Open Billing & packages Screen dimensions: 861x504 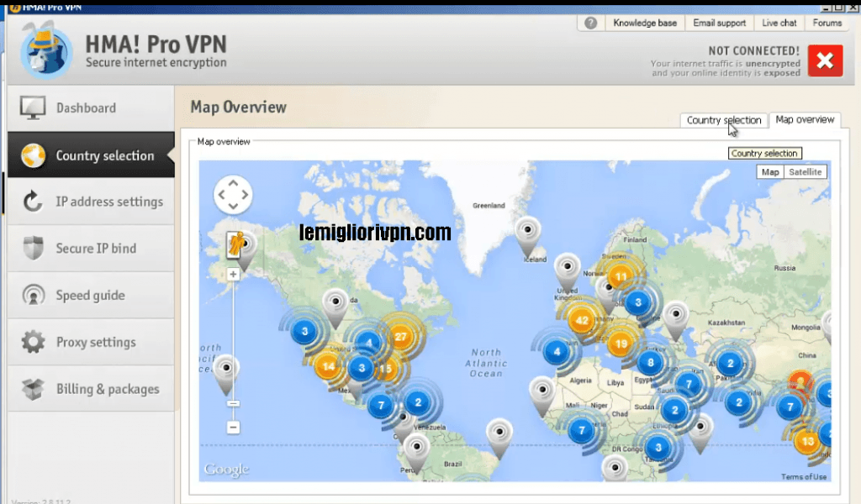91,389
